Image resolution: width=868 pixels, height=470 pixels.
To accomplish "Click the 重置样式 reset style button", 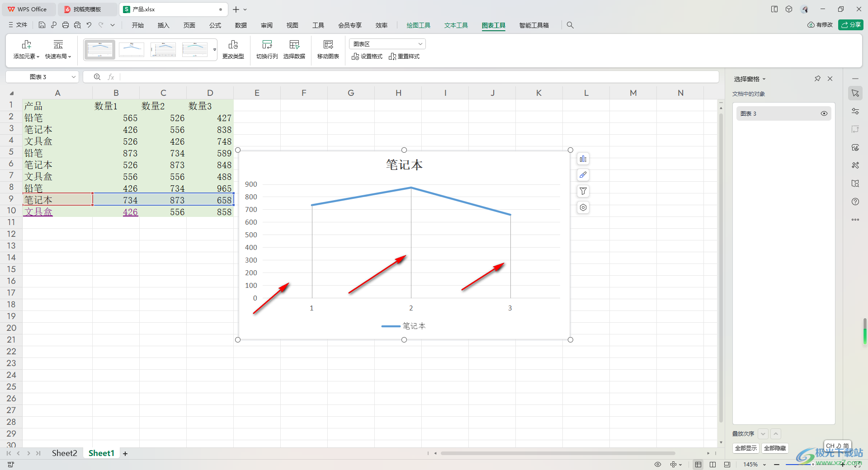I will click(404, 56).
